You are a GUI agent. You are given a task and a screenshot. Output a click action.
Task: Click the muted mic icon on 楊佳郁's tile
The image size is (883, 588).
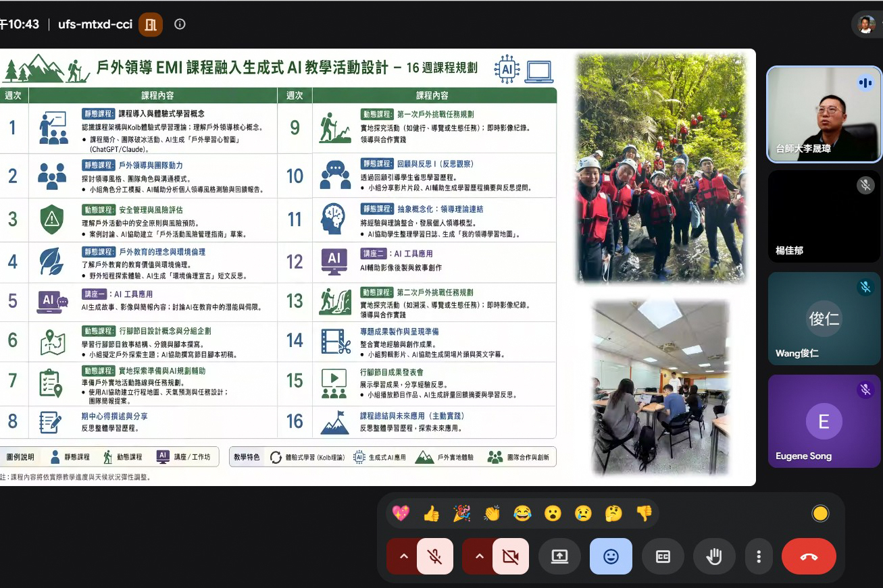(865, 185)
